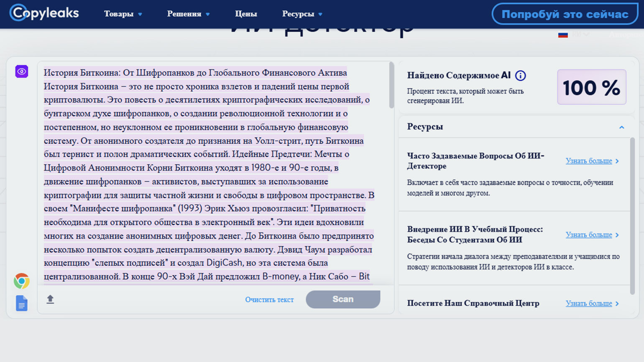
Task: Collapse the Ресурсы panel chevron
Action: click(621, 127)
